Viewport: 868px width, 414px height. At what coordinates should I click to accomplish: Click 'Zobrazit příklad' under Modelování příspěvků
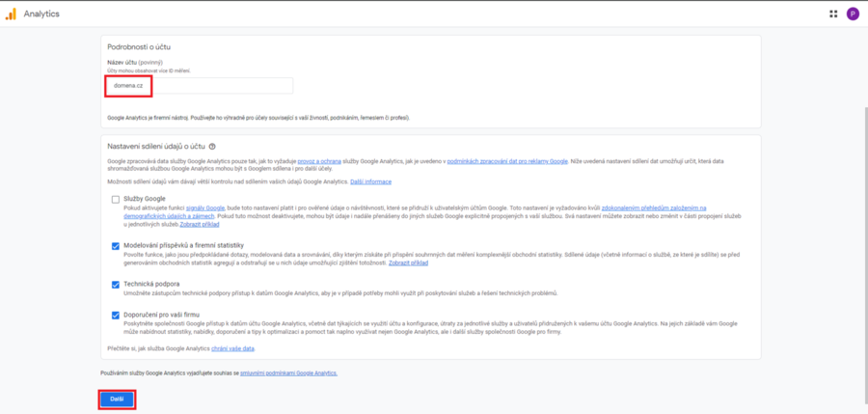(408, 262)
